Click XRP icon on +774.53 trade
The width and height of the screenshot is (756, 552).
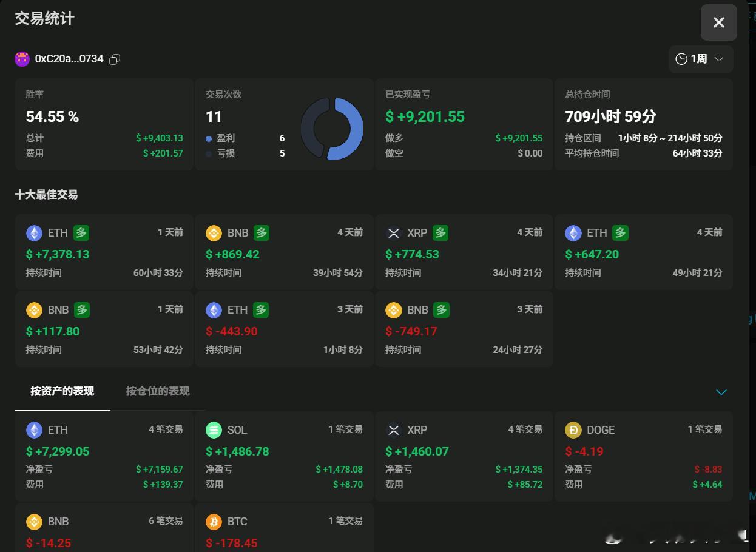click(393, 233)
